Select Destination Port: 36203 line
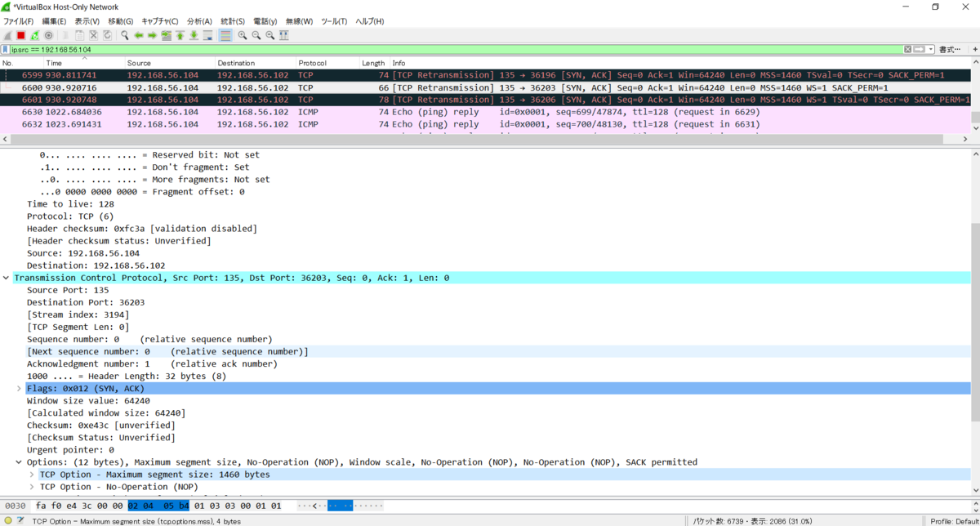This screenshot has width=980, height=526. (86, 302)
